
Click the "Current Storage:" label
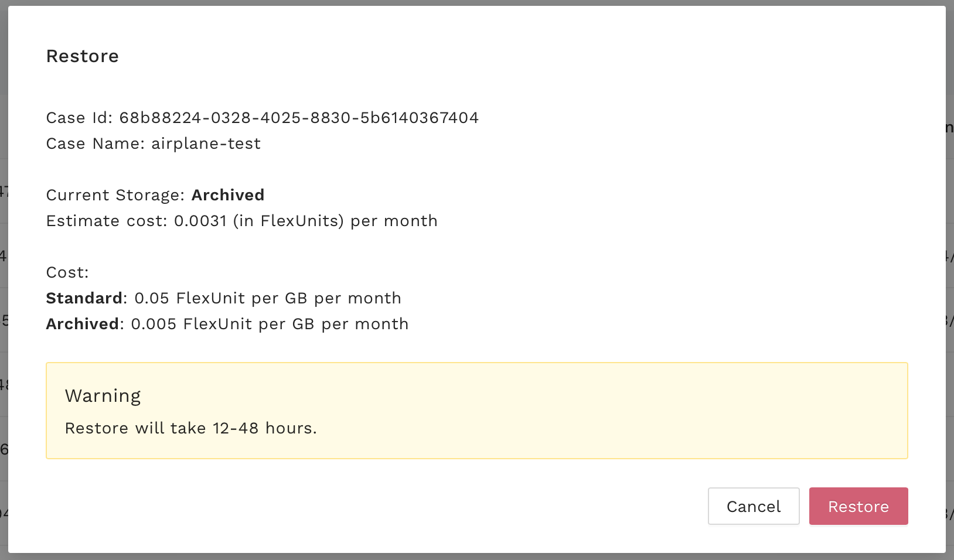[115, 195]
